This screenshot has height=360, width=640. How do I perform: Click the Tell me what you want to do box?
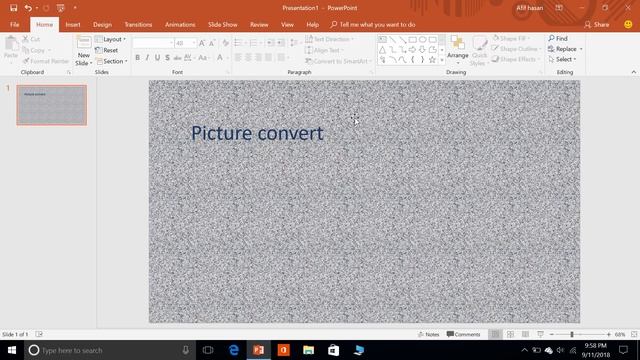373,24
